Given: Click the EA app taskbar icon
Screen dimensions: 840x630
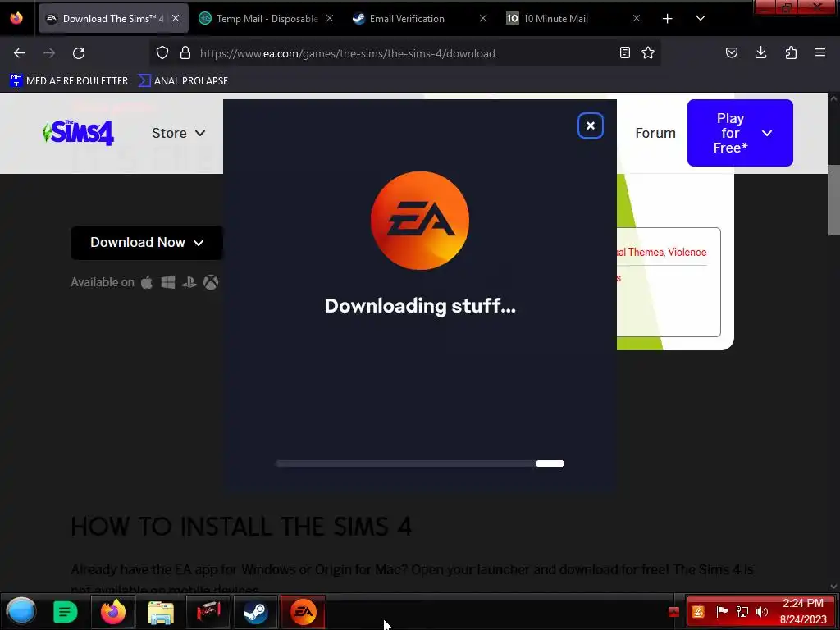Looking at the screenshot, I should pos(304,612).
